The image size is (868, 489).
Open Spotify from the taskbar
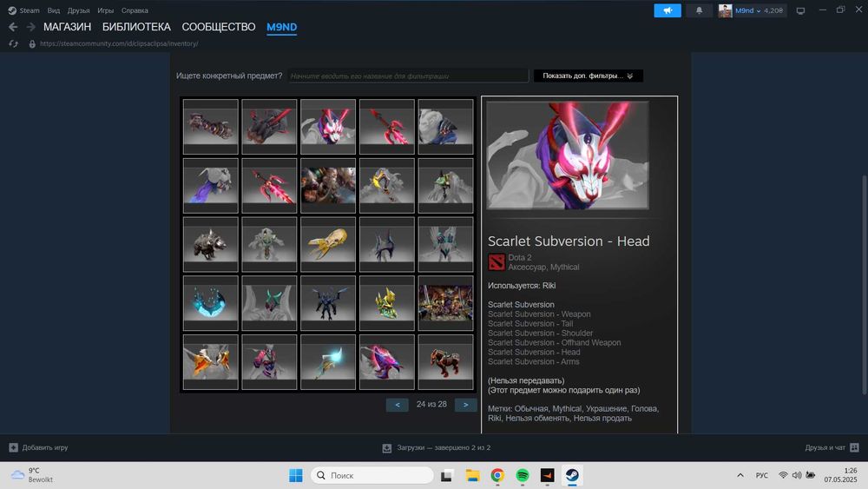[522, 475]
